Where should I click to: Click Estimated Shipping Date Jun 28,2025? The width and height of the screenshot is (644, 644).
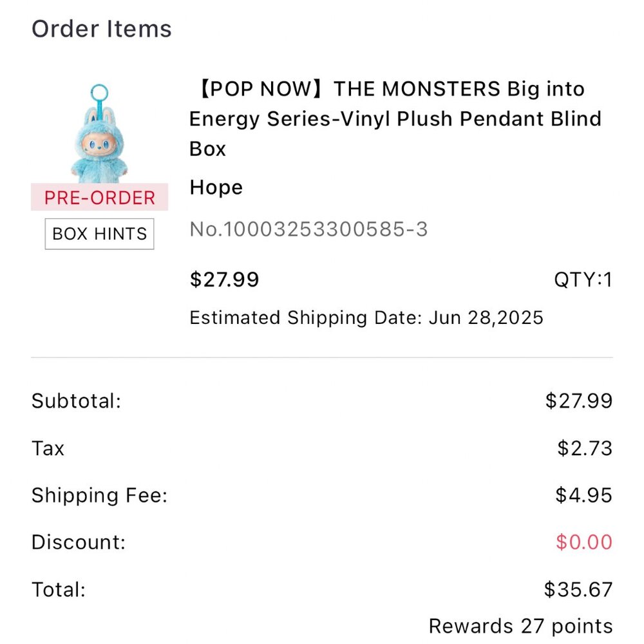366,317
